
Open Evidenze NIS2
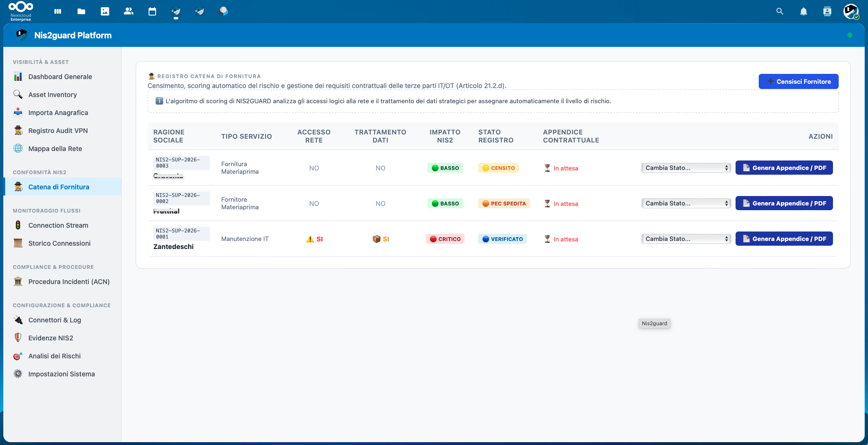pos(62,338)
